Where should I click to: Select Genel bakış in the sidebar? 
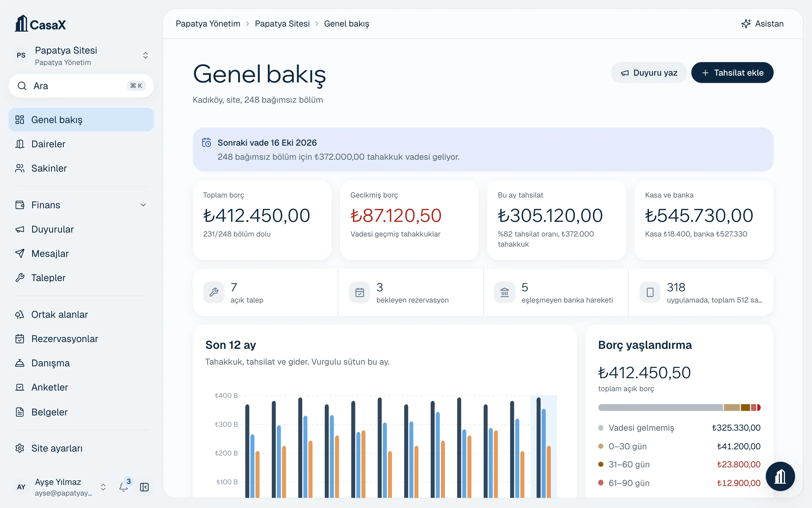tap(81, 120)
